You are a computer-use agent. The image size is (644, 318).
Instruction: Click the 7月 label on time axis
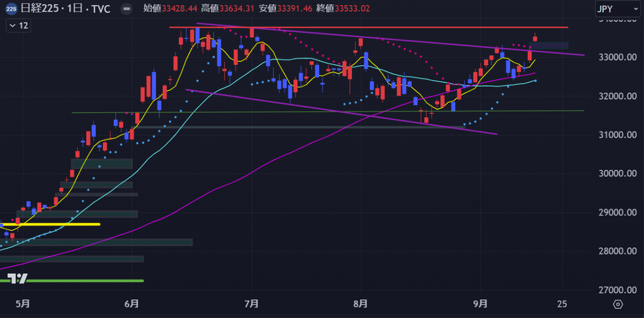pos(251,304)
